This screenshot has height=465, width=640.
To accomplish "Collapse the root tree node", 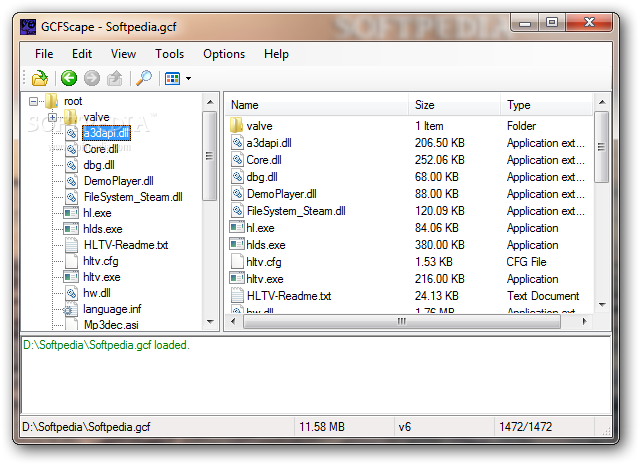I will (x=33, y=101).
